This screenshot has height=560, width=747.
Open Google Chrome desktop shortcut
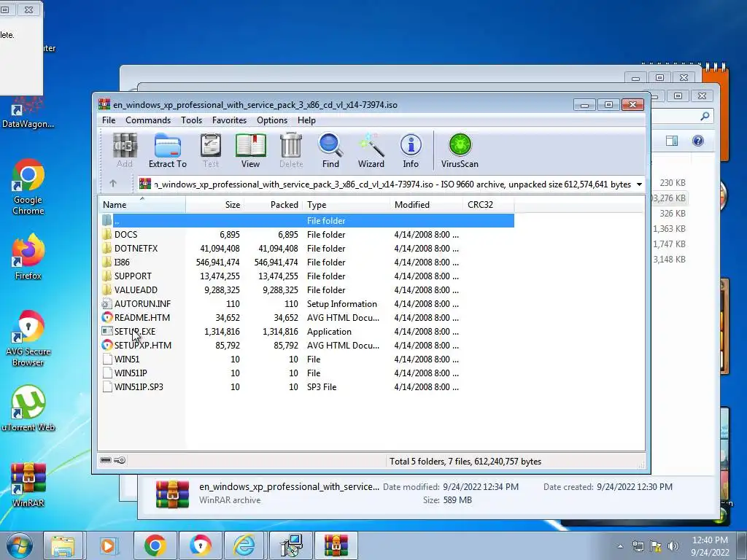(28, 187)
